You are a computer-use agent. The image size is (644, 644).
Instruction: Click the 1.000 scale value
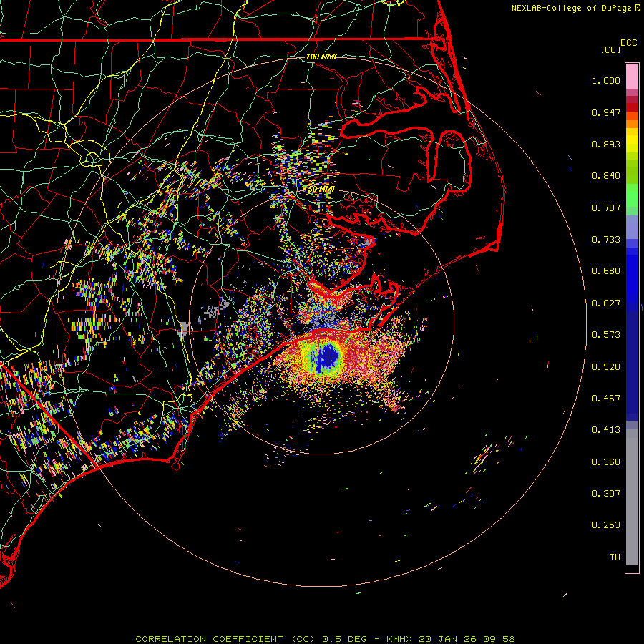(x=606, y=80)
